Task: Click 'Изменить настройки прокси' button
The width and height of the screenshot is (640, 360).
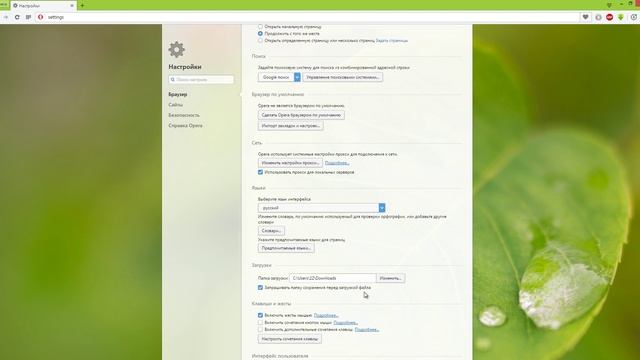Action: click(x=290, y=163)
